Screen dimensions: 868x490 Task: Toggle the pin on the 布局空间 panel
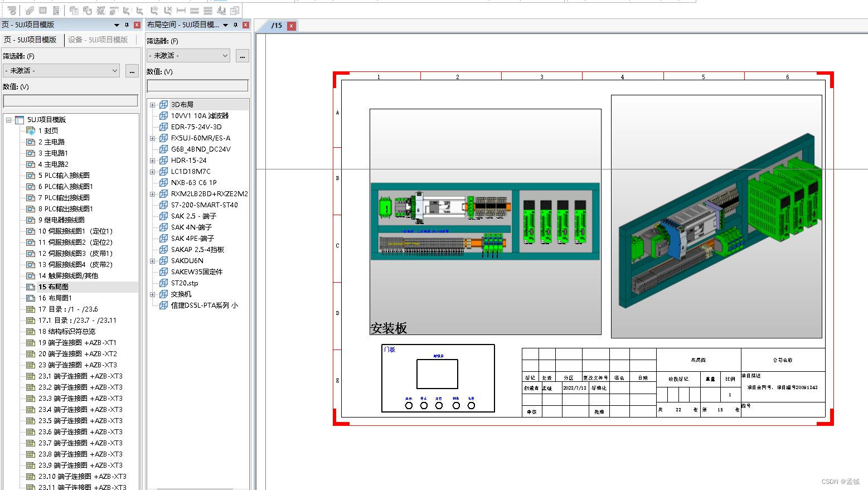235,25
